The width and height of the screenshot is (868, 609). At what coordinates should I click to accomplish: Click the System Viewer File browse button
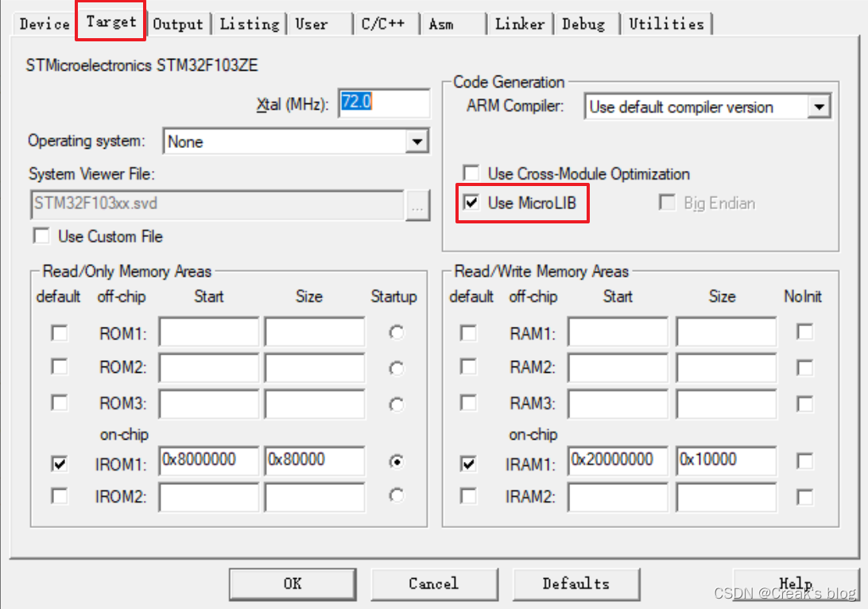417,206
